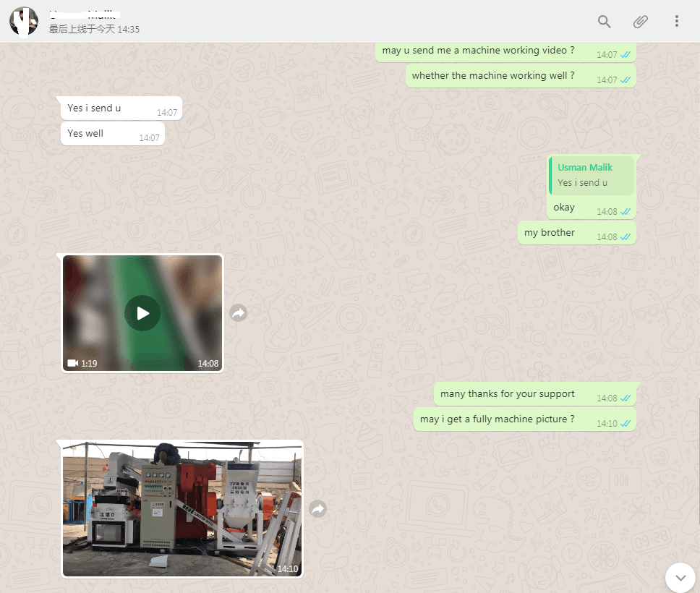Select 'may u send me a machine working video ?'
The image size is (700, 593).
(x=505, y=51)
